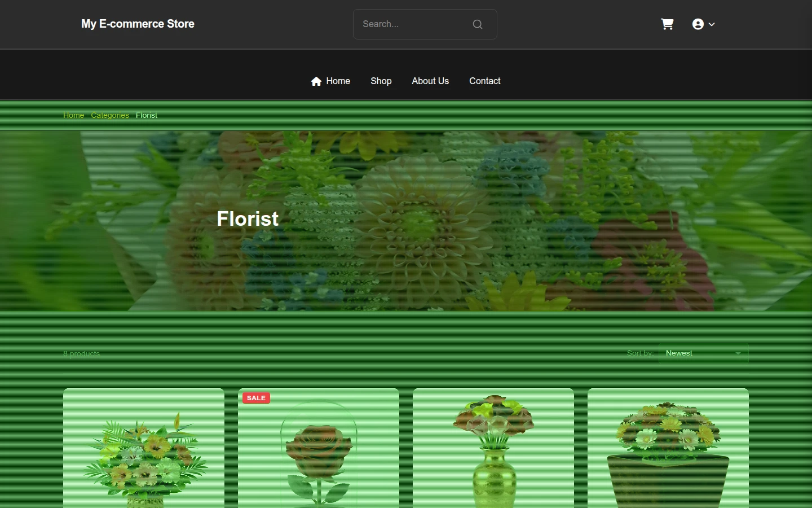Click the red SALE badge on rose product

pos(256,398)
